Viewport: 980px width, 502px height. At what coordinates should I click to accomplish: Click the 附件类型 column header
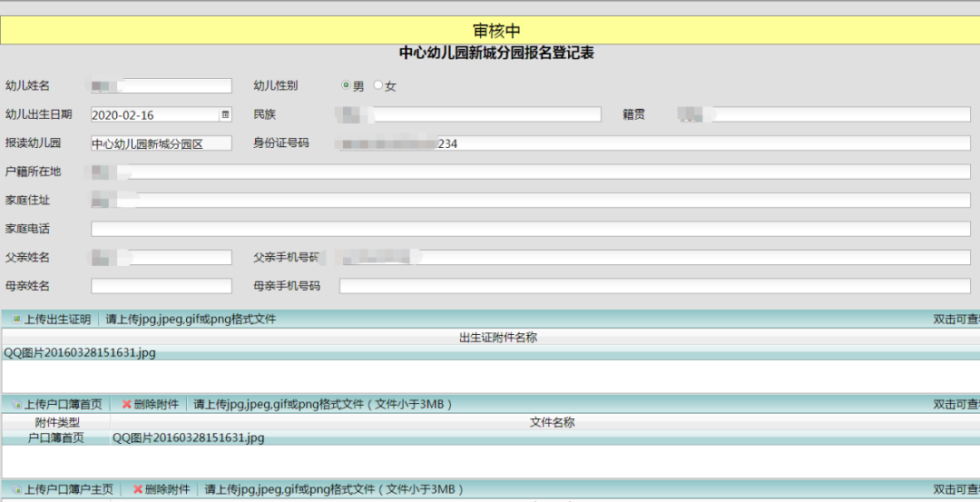pos(57,422)
